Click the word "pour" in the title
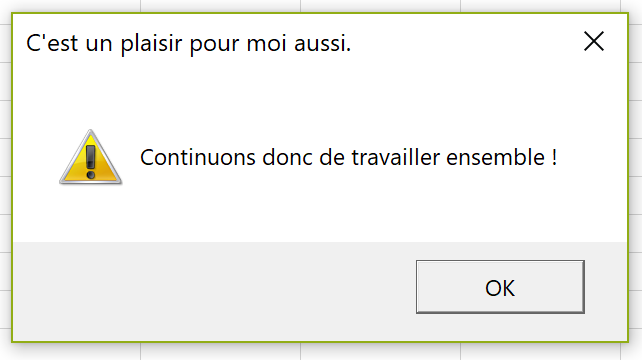Screen dimensions: 642x360 tap(215, 44)
